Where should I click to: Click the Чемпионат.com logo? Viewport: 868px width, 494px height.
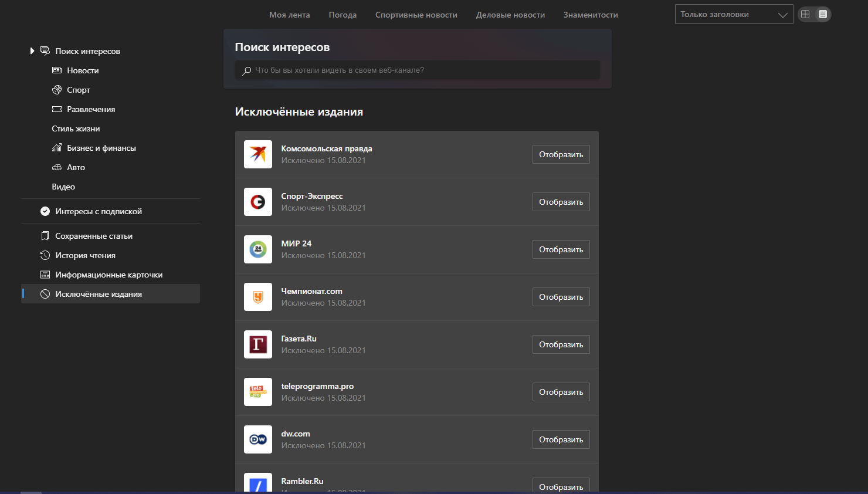pyautogui.click(x=258, y=297)
